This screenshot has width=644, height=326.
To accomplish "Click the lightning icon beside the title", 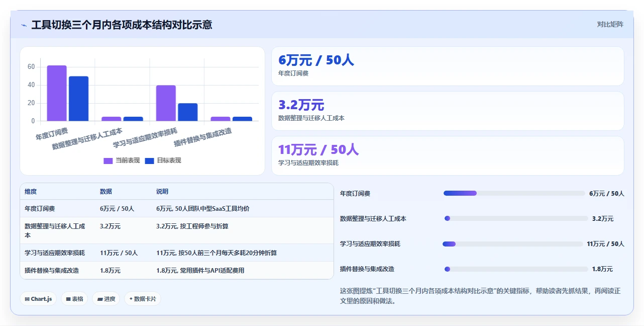I will (24, 25).
